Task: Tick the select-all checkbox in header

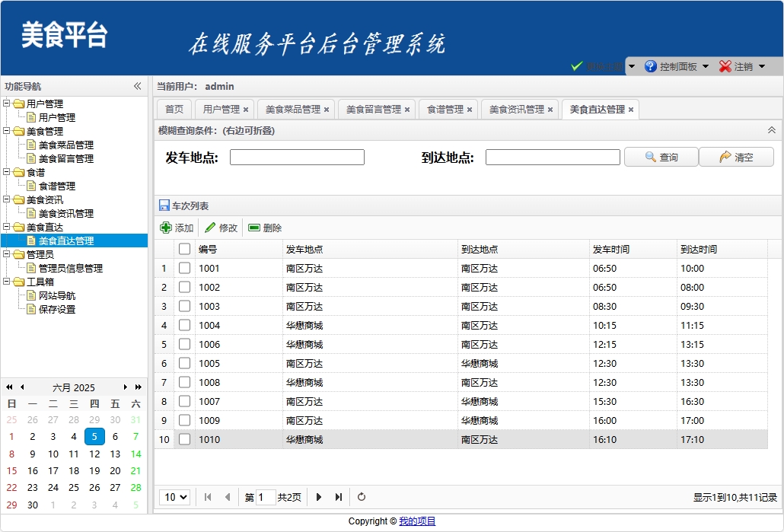Action: [184, 249]
